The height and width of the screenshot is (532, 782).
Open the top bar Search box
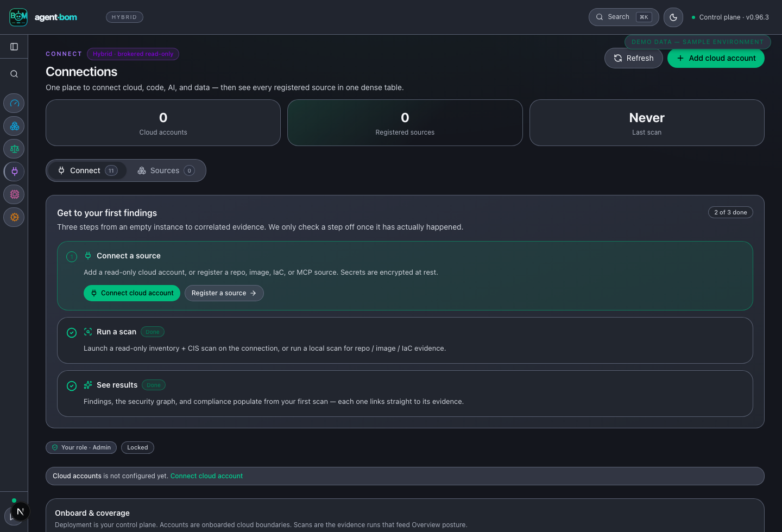[623, 17]
